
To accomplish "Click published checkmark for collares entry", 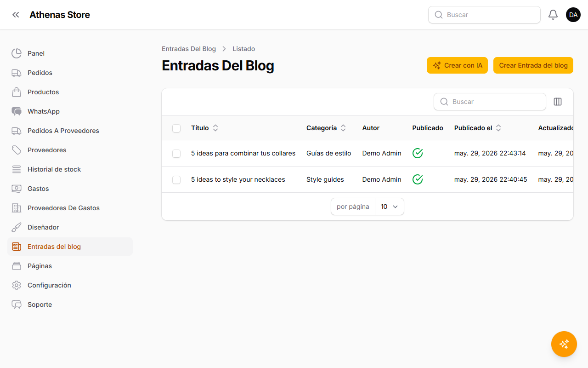I will pos(418,153).
